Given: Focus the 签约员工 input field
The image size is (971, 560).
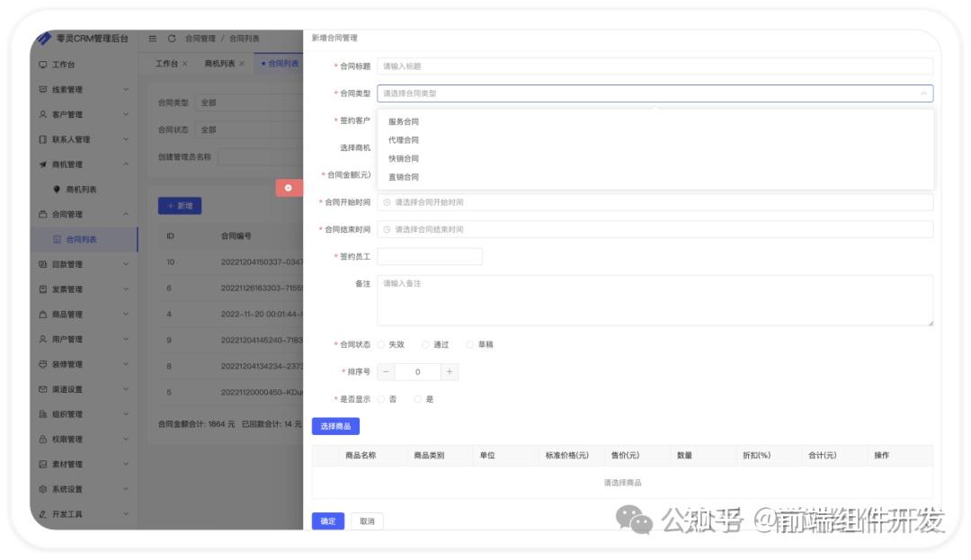Looking at the screenshot, I should [430, 257].
